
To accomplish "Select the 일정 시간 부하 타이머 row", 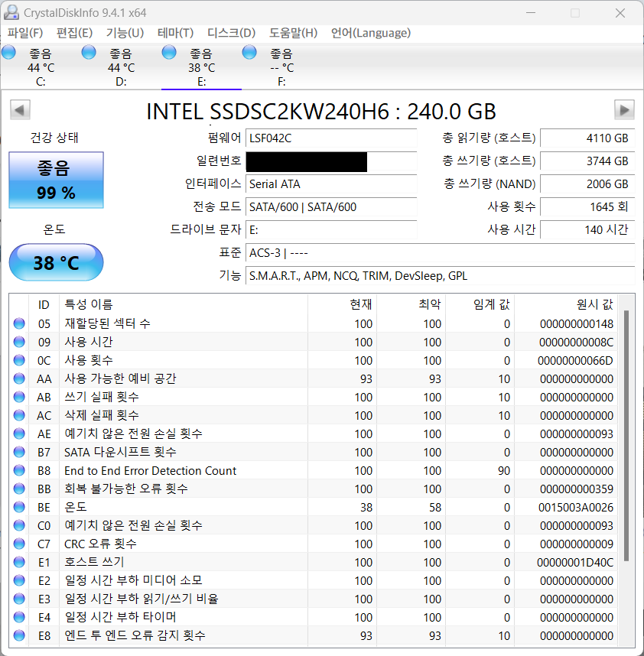I will point(313,617).
